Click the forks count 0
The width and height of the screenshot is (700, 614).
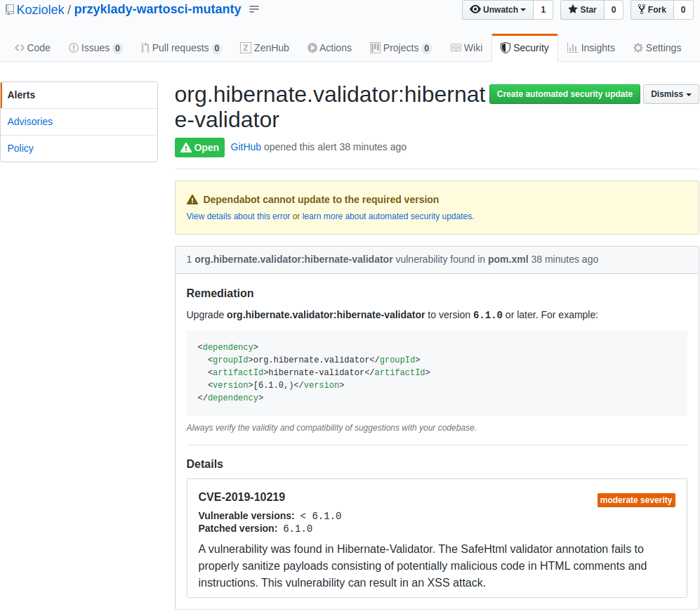pyautogui.click(x=683, y=9)
